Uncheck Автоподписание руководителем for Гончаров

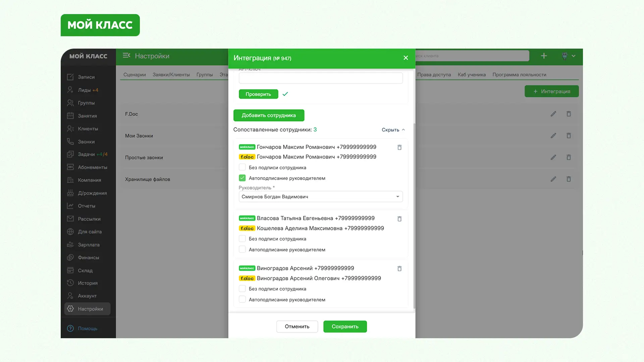point(242,178)
